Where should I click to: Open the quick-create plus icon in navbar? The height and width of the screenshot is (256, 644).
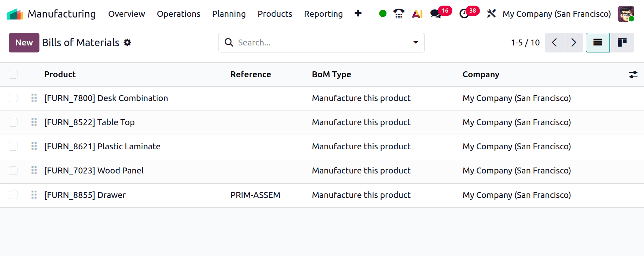pos(358,13)
